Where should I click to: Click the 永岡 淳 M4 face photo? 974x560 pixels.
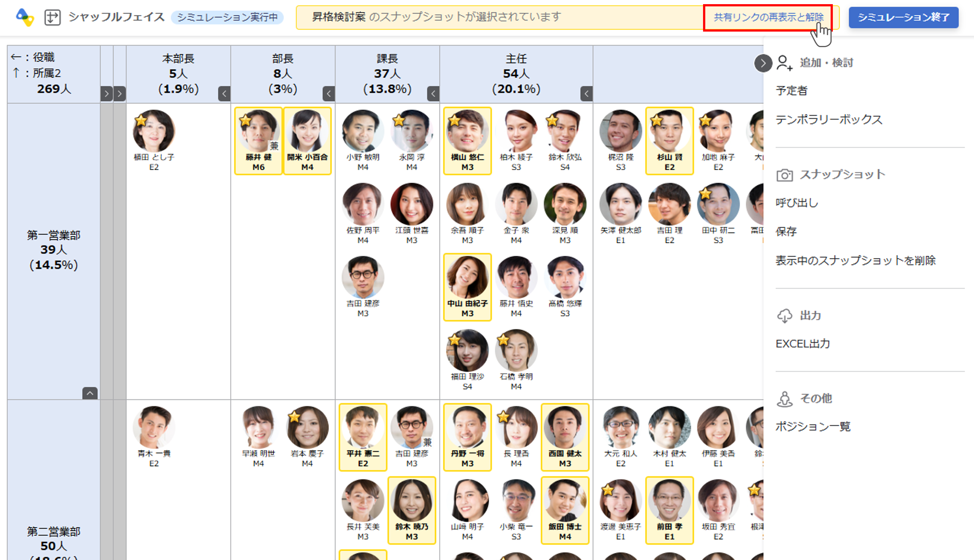tap(411, 131)
